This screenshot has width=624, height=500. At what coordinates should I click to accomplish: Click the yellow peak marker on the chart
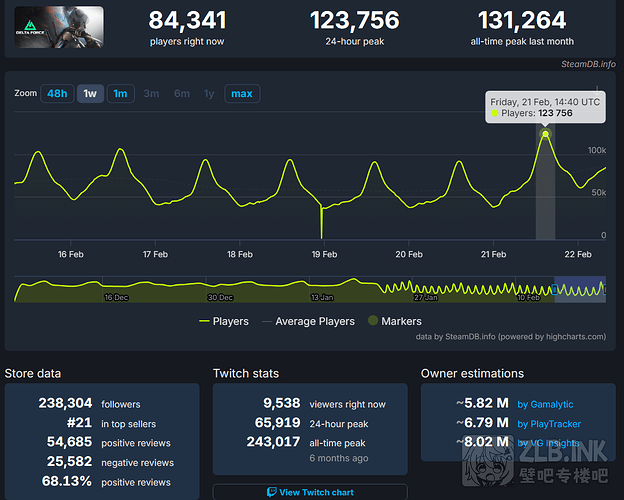click(545, 133)
